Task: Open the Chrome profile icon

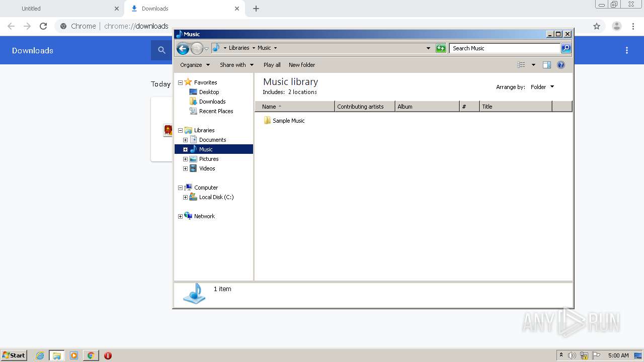Action: click(x=617, y=26)
